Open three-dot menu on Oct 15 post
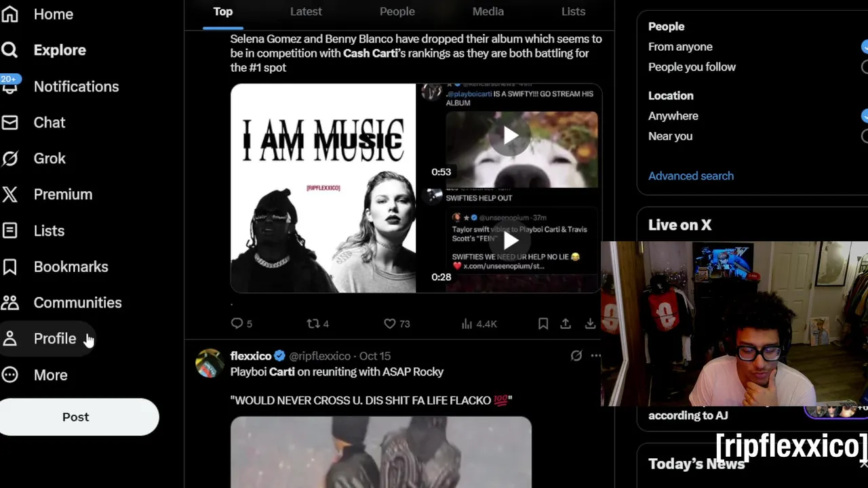This screenshot has height=488, width=868. tap(595, 355)
